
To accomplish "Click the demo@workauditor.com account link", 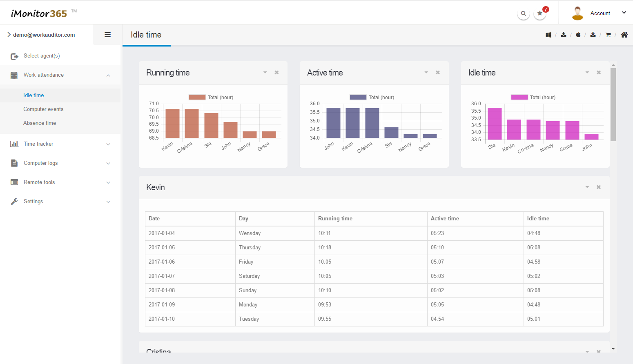I will coord(44,35).
